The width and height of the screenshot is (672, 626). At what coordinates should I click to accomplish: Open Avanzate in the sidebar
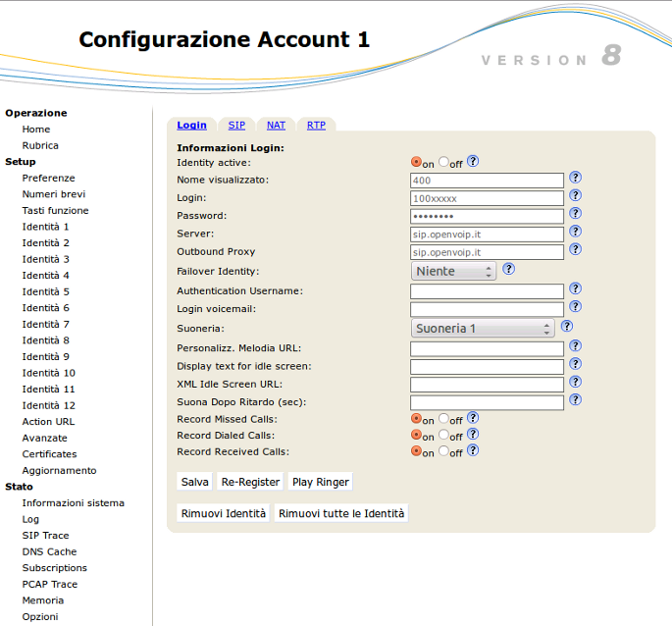44,439
